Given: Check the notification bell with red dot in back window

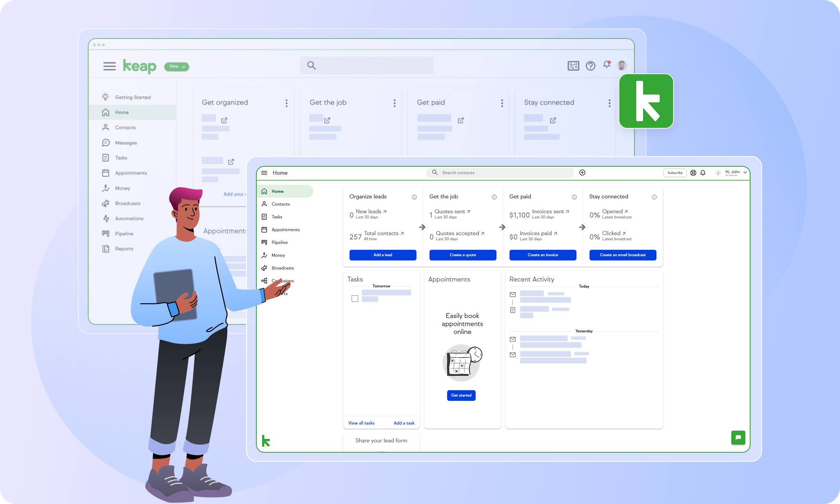Looking at the screenshot, I should point(607,65).
